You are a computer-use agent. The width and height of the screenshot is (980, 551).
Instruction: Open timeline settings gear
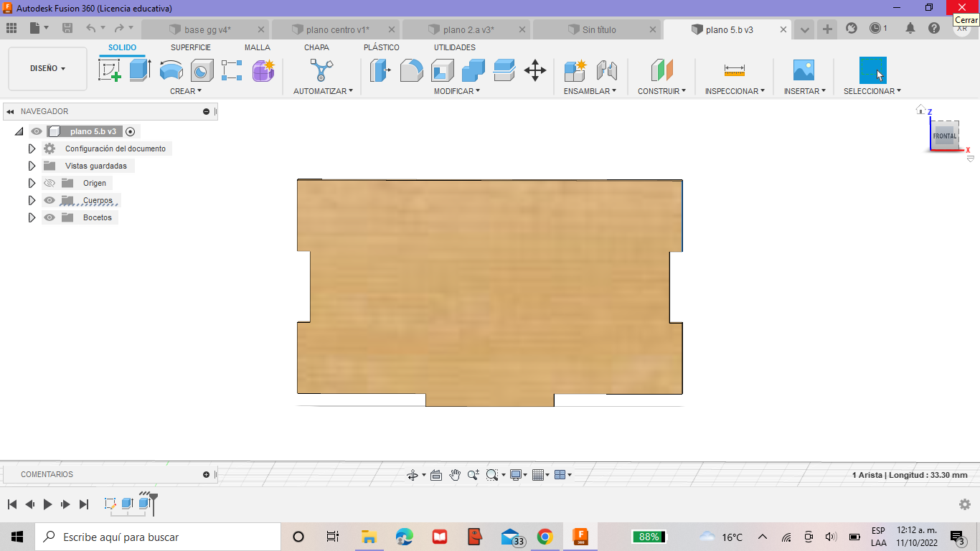coord(965,504)
